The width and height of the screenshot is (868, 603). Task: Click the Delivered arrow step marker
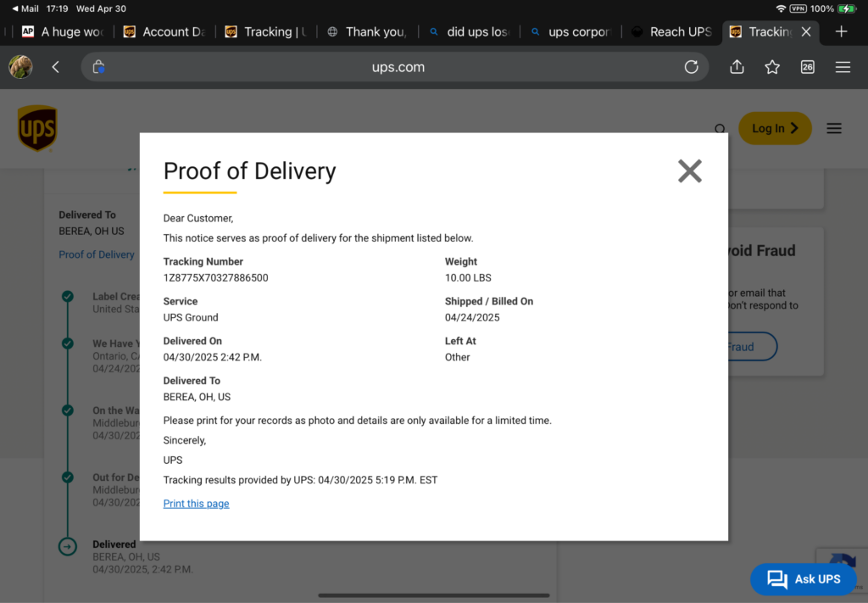pos(68,546)
